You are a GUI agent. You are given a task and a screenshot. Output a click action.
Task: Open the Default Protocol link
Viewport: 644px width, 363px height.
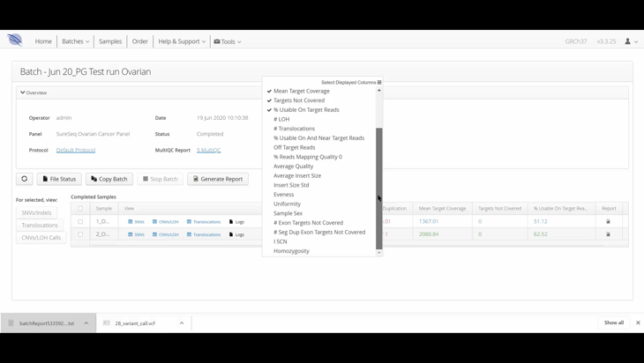tap(76, 150)
